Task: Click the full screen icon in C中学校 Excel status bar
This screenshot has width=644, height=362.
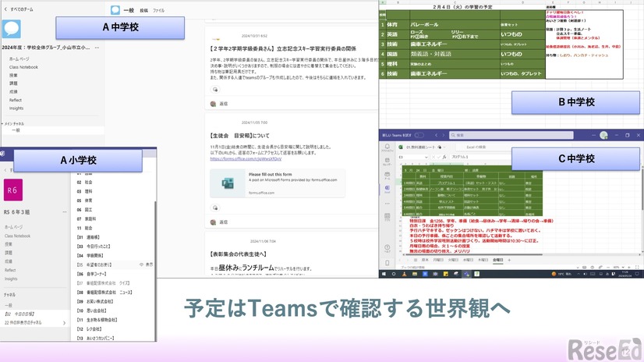Action: [637, 267]
